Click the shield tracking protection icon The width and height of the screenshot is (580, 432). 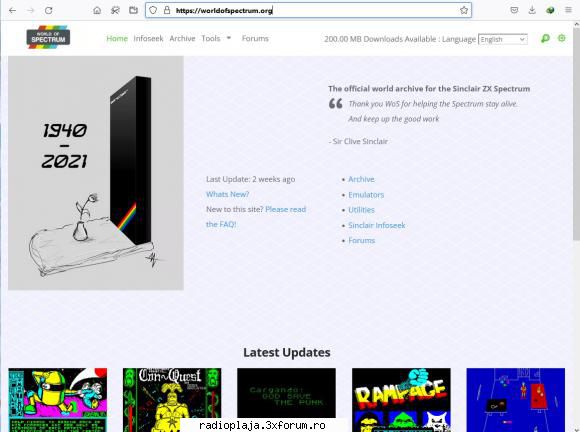[153, 10]
